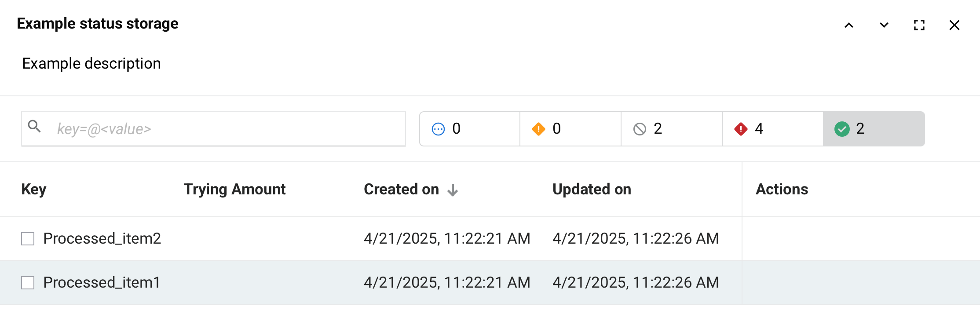
Task: Expand the panel using the down chevron
Action: coord(883,25)
